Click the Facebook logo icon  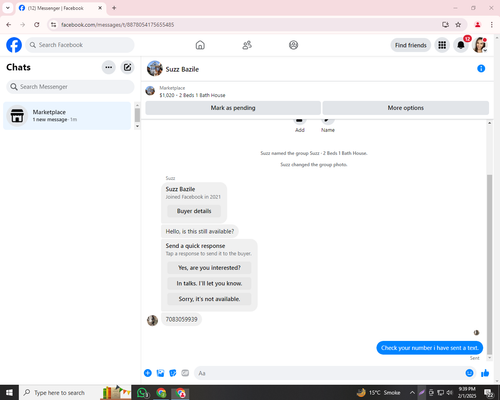coord(14,45)
